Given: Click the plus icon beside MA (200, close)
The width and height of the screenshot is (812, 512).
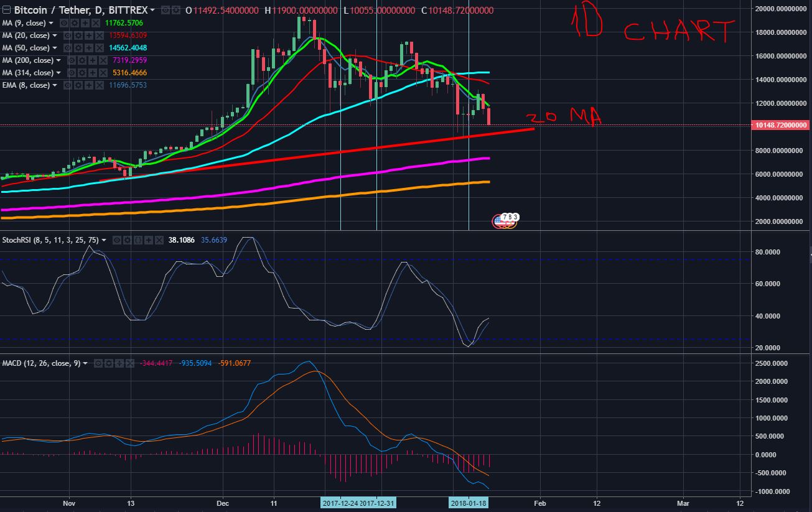Looking at the screenshot, I should click(93, 60).
